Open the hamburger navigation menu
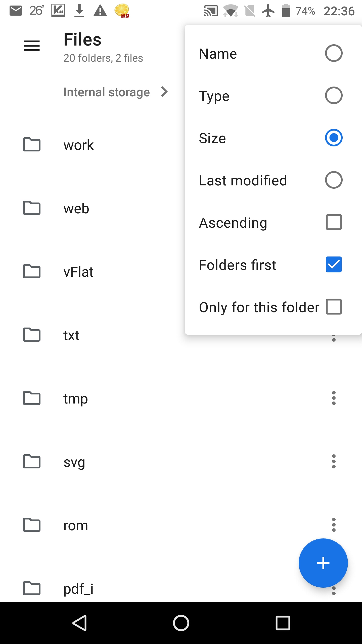This screenshot has width=362, height=644. tap(32, 46)
